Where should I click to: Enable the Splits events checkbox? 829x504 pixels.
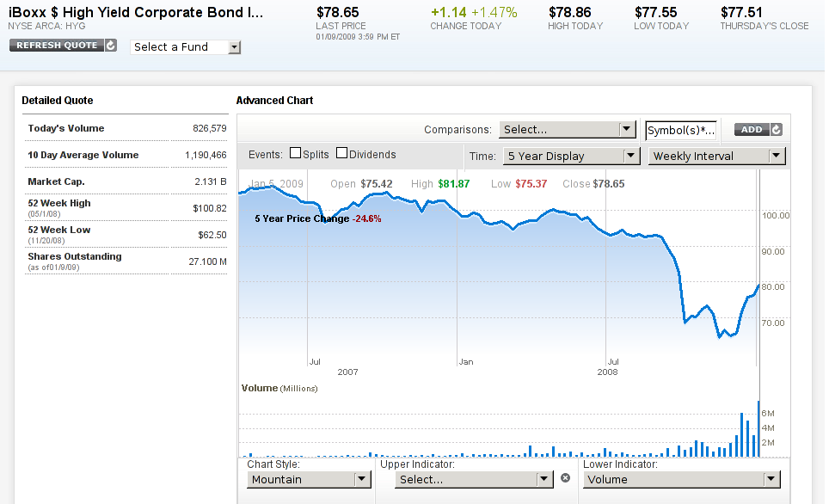296,154
